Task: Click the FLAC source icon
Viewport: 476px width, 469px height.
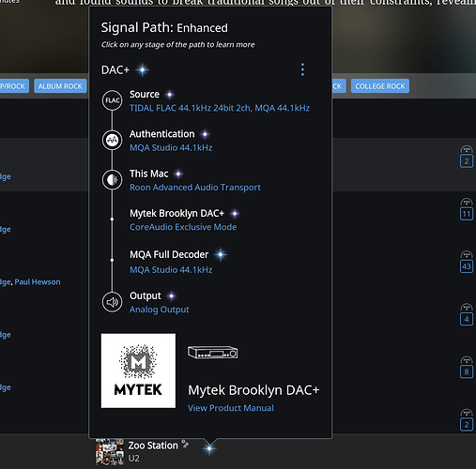Action: click(x=112, y=100)
